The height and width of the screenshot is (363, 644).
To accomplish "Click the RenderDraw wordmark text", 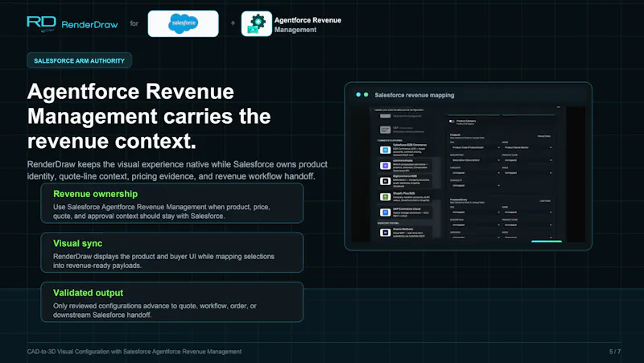I will pos(89,25).
